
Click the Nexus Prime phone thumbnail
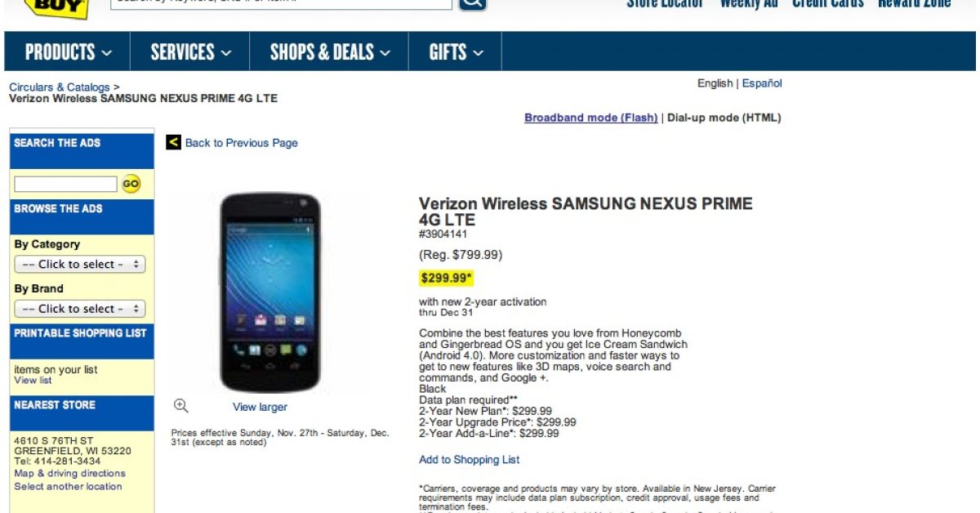[270, 292]
